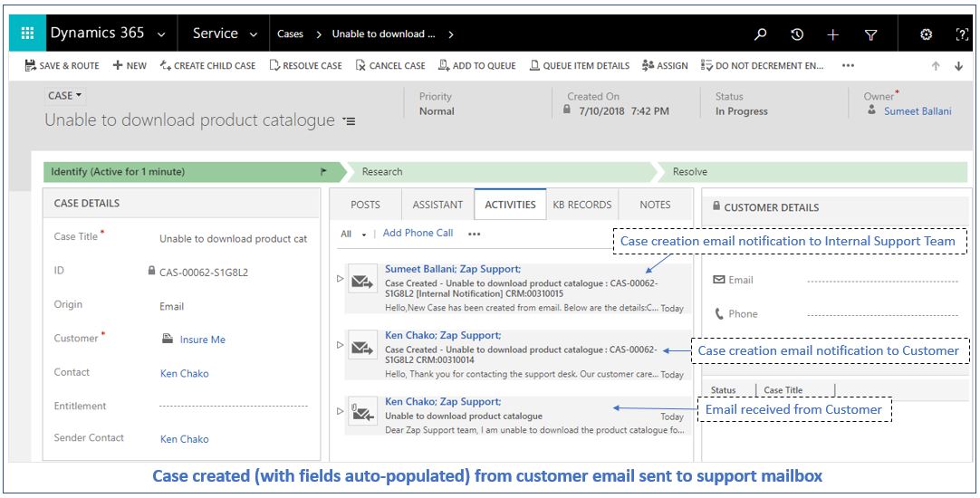This screenshot has width=980, height=498.
Task: Go to next record down arrow
Action: pyautogui.click(x=959, y=66)
